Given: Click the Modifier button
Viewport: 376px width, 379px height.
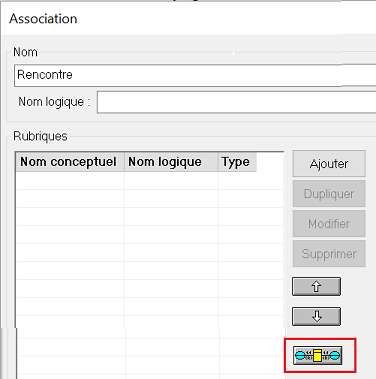Looking at the screenshot, I should [x=329, y=224].
